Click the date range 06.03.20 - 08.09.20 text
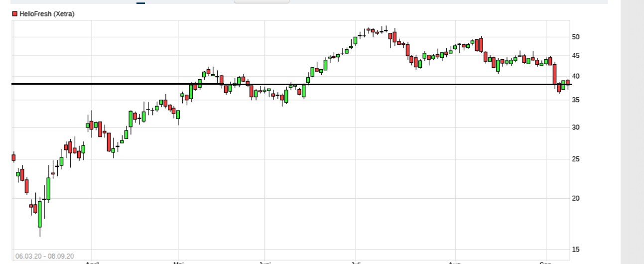This screenshot has height=264, width=644. point(45,256)
